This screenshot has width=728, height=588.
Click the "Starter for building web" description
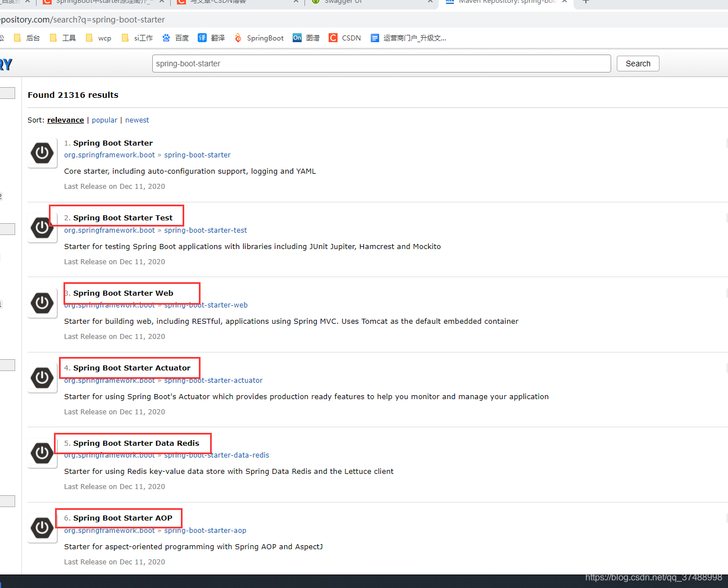tap(291, 322)
